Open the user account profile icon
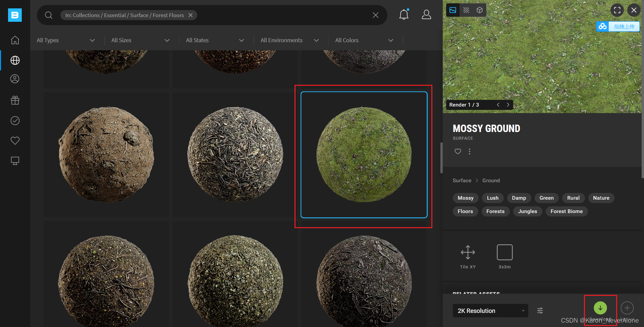 [x=426, y=15]
